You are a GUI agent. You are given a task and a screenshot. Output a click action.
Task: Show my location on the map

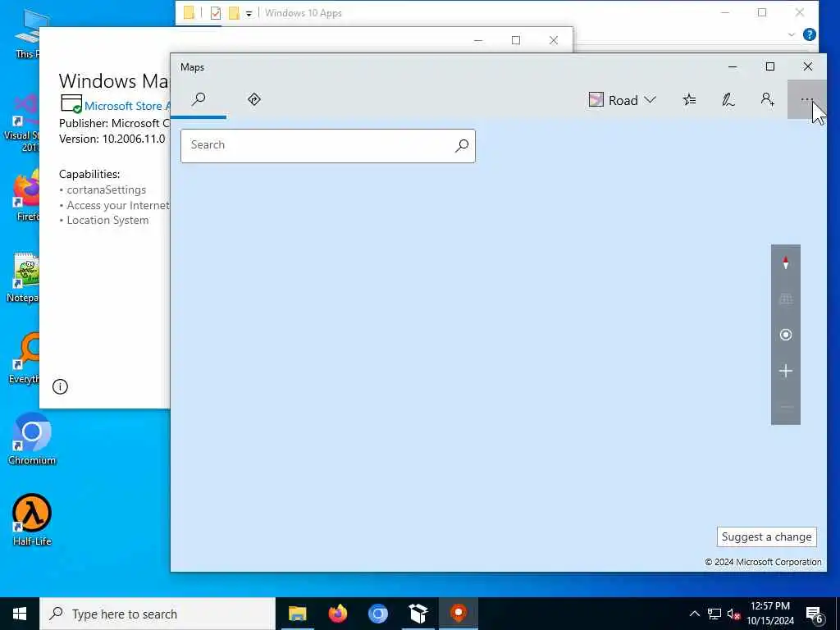[x=785, y=335]
